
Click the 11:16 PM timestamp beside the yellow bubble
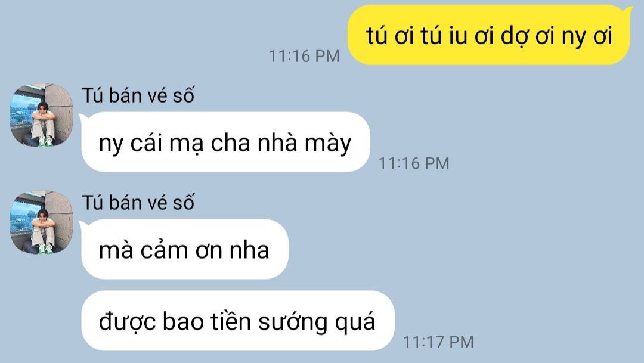(x=304, y=56)
